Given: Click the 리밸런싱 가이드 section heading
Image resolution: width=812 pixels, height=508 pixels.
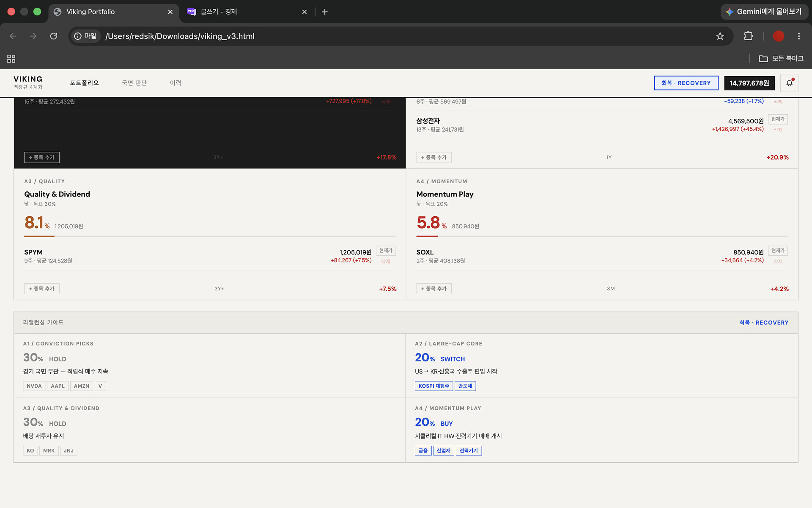Looking at the screenshot, I should [x=43, y=323].
